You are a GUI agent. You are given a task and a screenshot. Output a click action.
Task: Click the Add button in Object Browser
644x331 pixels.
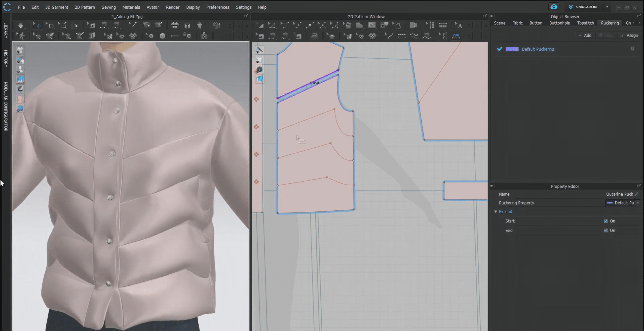click(585, 35)
